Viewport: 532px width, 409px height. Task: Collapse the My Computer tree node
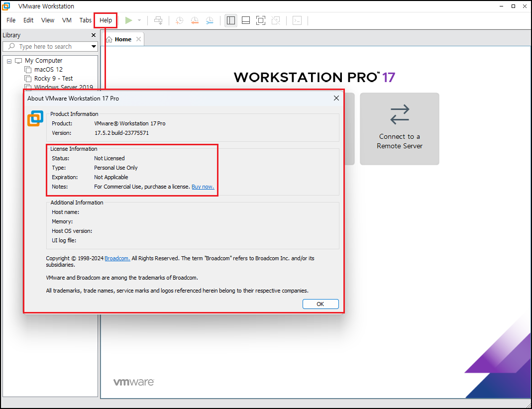9,61
